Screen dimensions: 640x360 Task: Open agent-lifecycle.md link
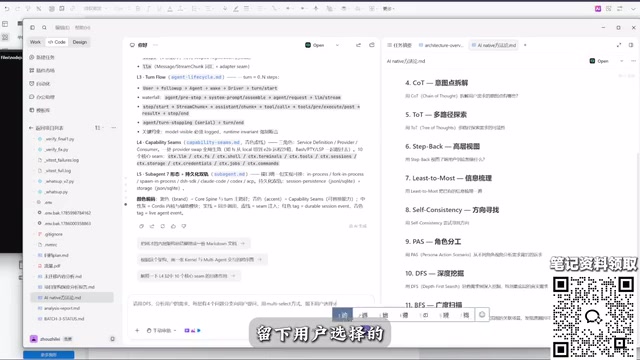pyautogui.click(x=196, y=77)
